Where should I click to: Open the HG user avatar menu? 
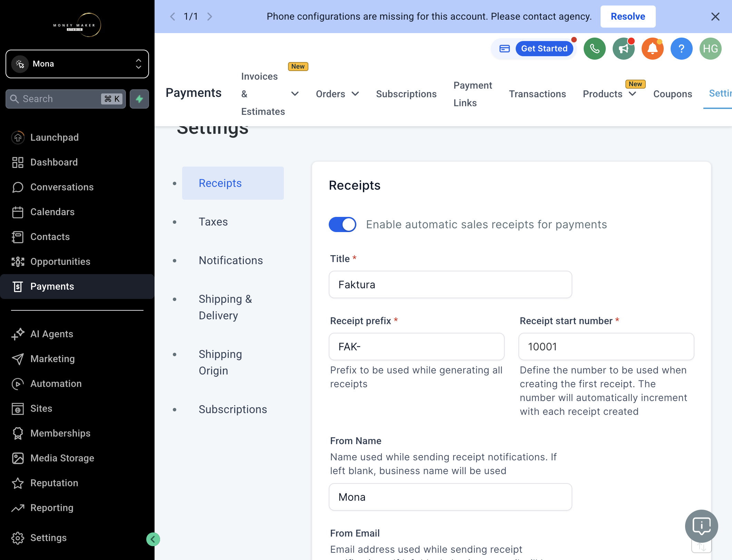(x=710, y=49)
